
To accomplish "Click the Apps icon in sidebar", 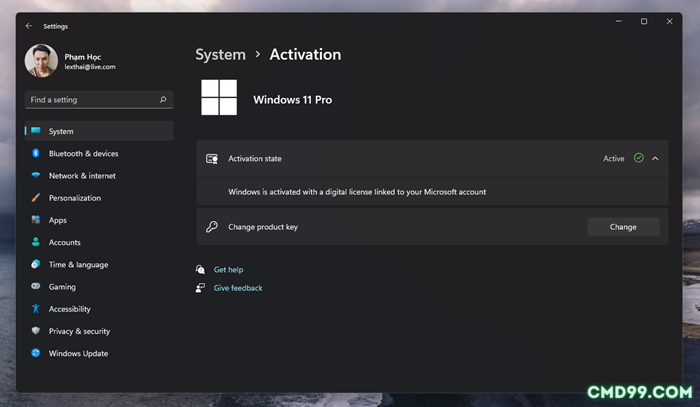I will coord(36,220).
